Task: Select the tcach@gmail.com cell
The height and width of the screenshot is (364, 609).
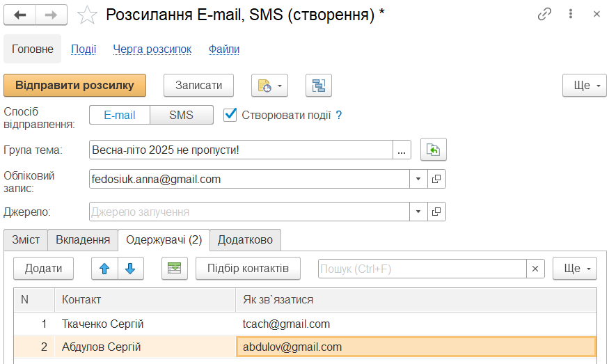Action: [416, 324]
